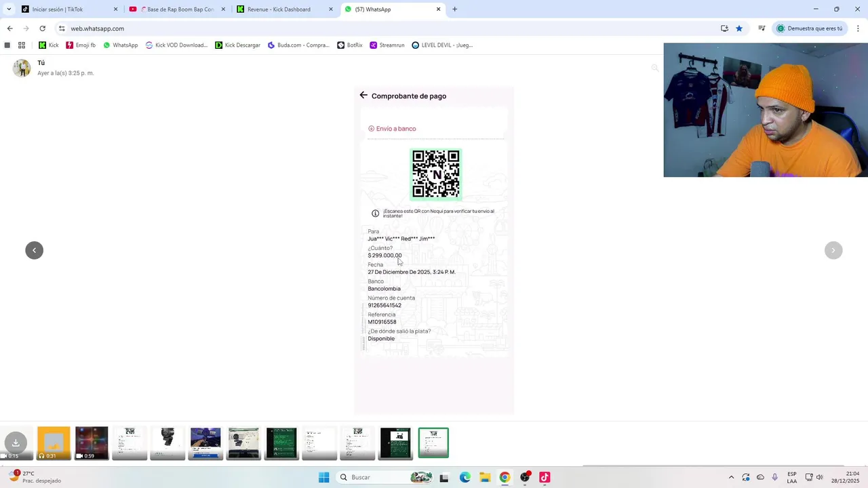Open Buda.com bookmark
The image size is (868, 488).
pos(298,45)
